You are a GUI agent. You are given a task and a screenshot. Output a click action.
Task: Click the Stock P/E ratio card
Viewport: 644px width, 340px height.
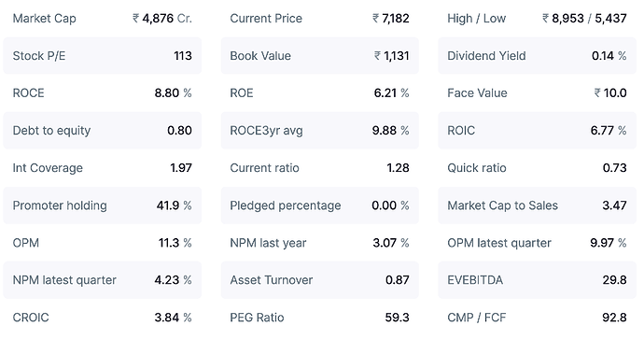[x=103, y=56]
